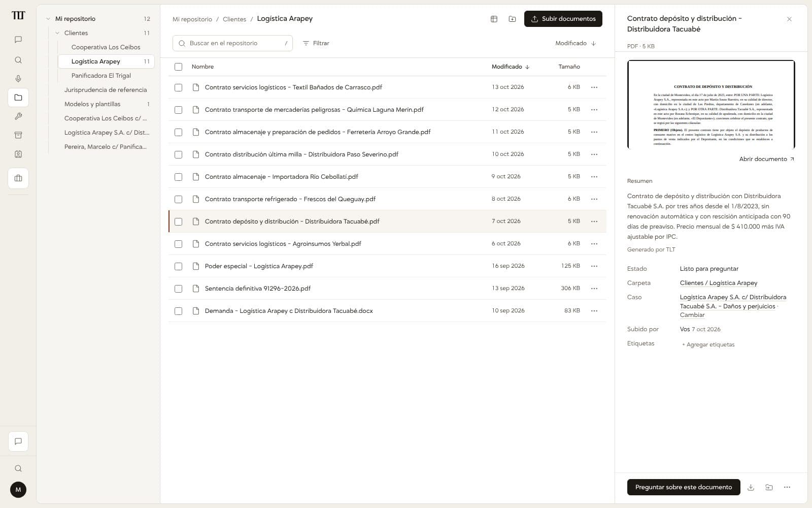Image resolution: width=812 pixels, height=508 pixels.
Task: Click the Buscar en el repositorio search field
Action: [232, 43]
